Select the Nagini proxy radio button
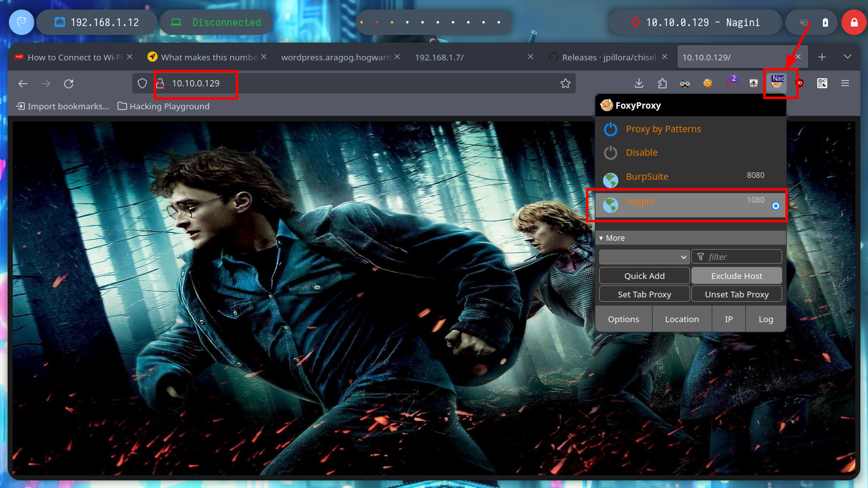This screenshot has width=868, height=488. pos(775,206)
